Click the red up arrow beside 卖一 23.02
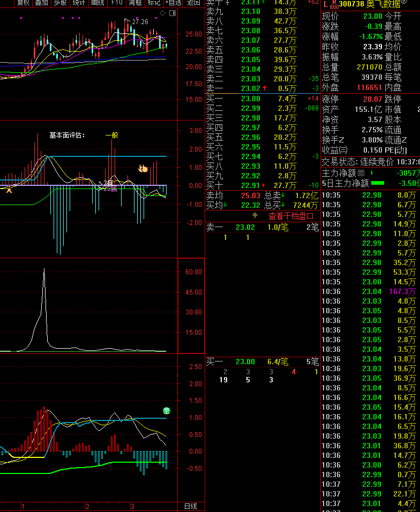Viewport: 420px width, 512px height. [265, 88]
